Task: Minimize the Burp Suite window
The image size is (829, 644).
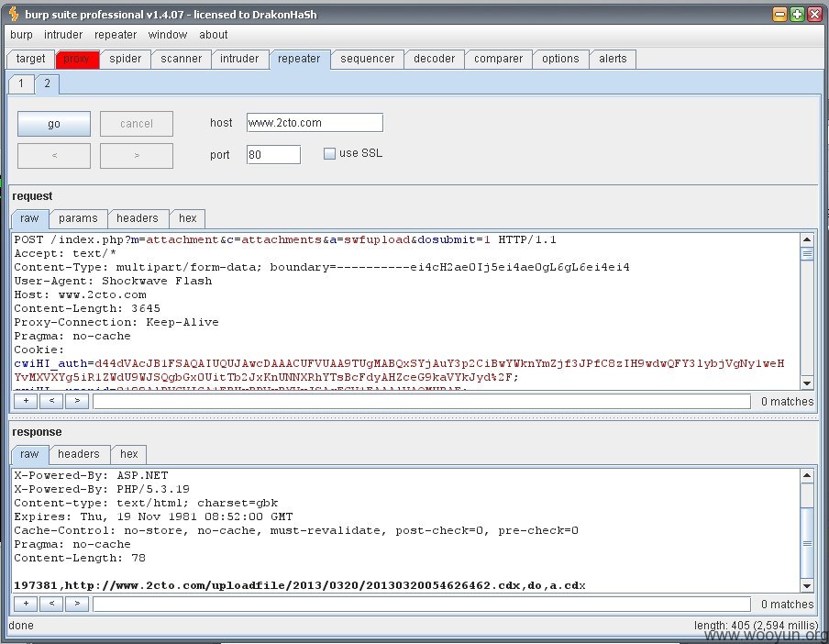Action: [x=779, y=15]
